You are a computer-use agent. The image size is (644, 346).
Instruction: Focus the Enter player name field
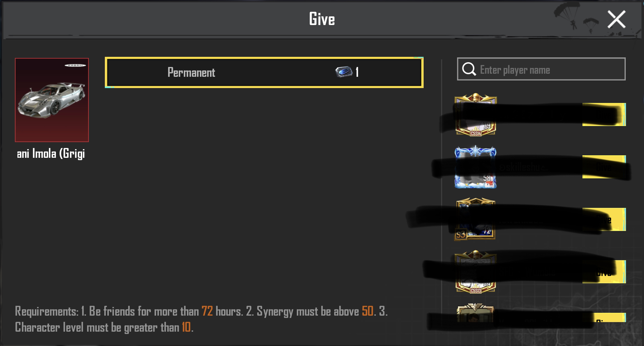pyautogui.click(x=541, y=69)
